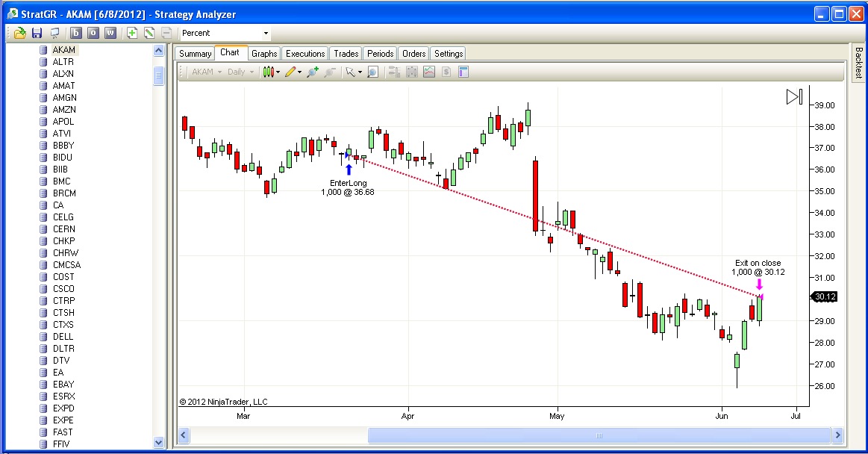
Task: Click the 30.12 current price marker
Action: [x=824, y=296]
